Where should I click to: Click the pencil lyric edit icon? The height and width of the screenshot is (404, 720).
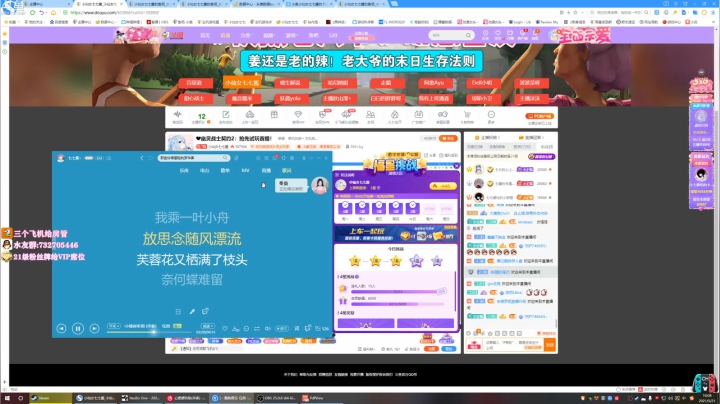[x=192, y=311]
